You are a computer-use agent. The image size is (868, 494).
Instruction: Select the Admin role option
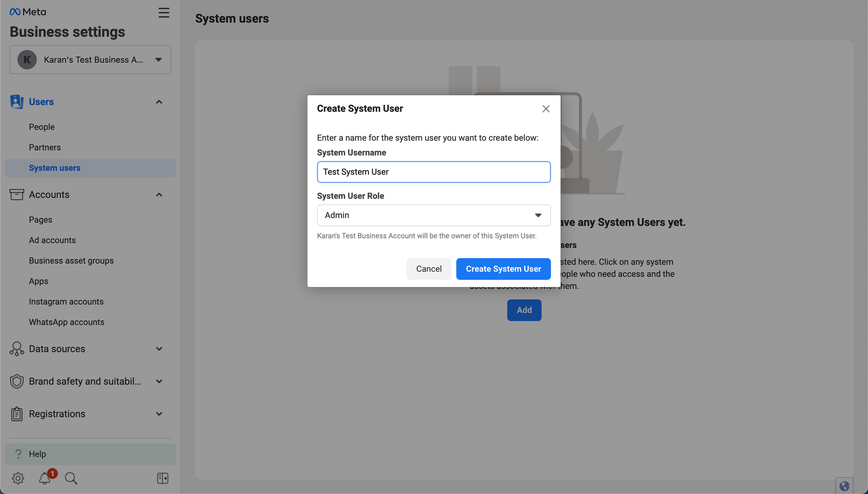pyautogui.click(x=434, y=215)
